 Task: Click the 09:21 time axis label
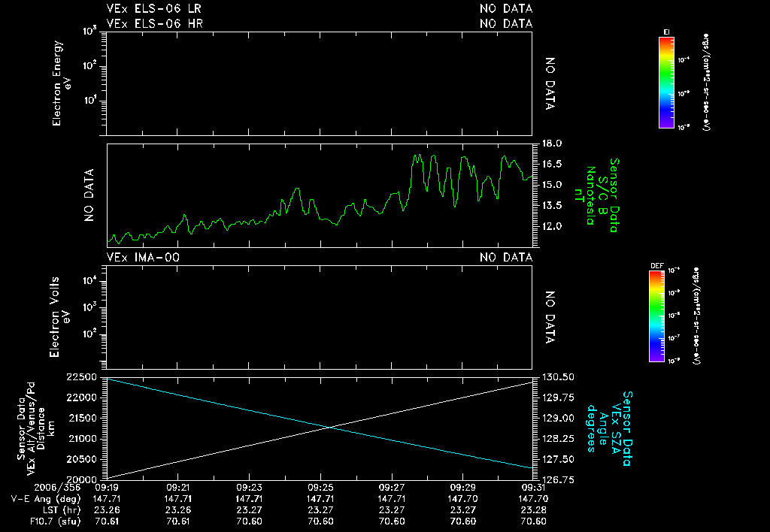177,488
